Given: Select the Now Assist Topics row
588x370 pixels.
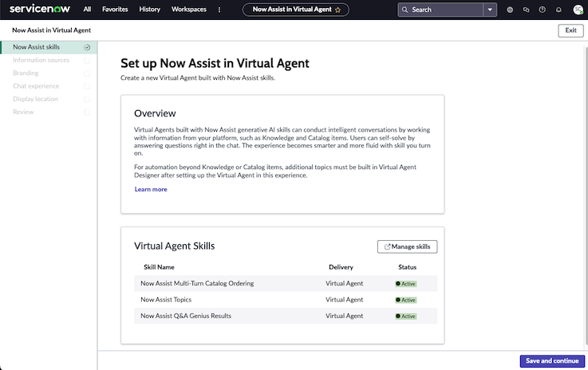Looking at the screenshot, I should (x=286, y=300).
